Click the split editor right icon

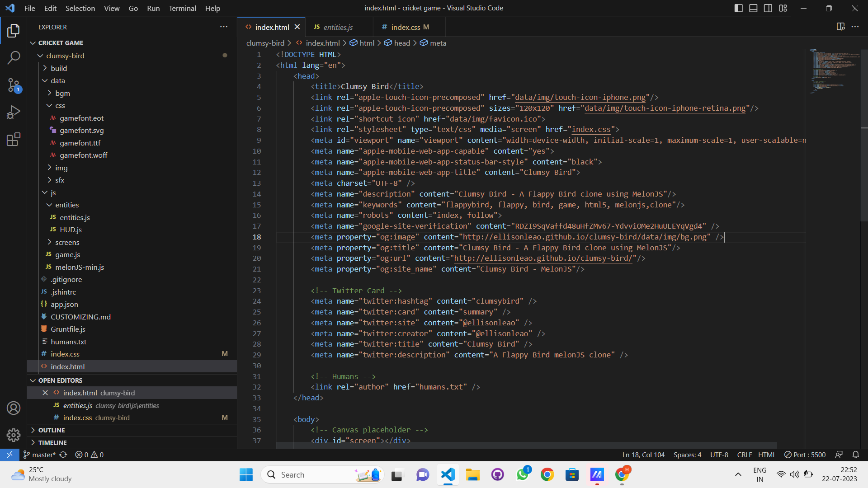click(x=840, y=27)
